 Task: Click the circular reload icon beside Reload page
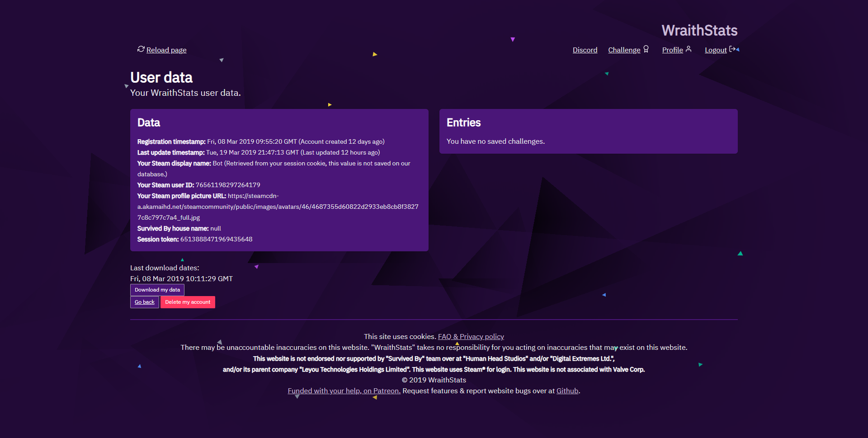[140, 50]
